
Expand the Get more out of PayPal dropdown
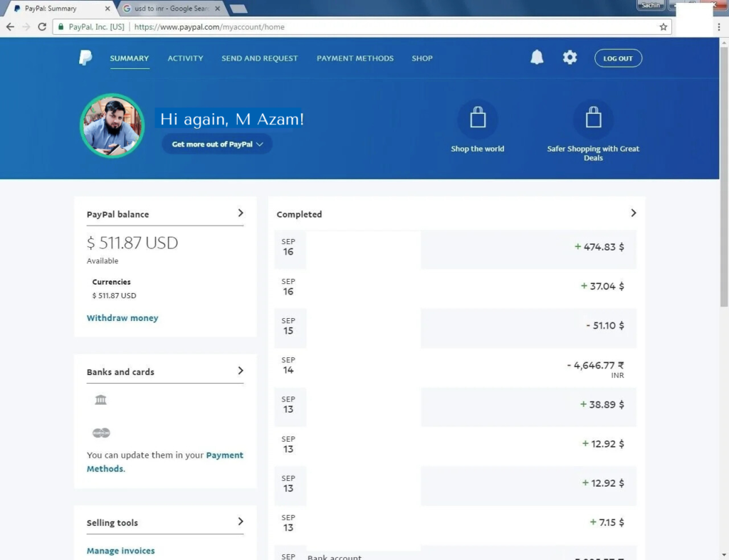pos(217,144)
